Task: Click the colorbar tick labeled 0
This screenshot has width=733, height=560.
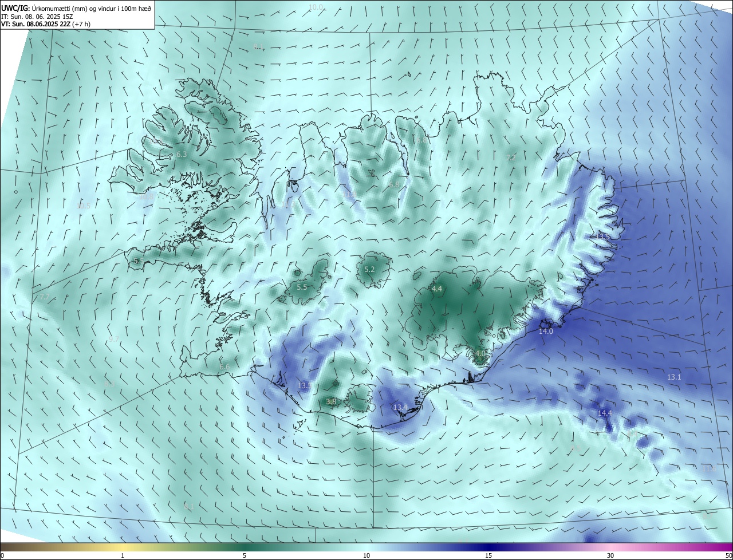Action: pos(2,555)
